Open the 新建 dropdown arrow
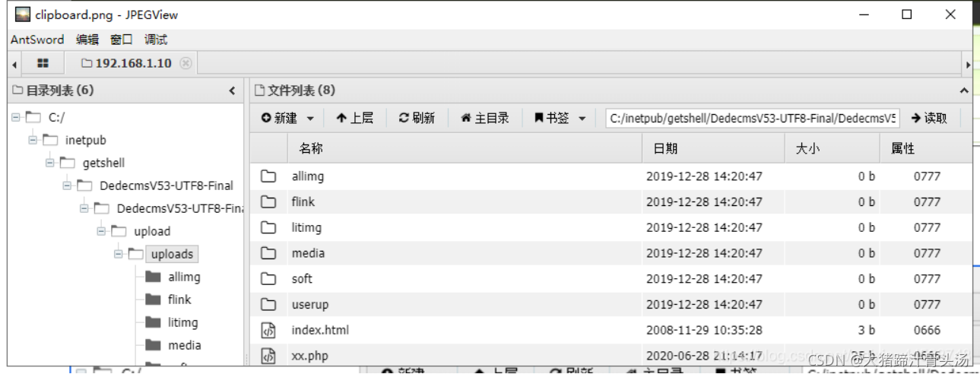This screenshot has width=980, height=374. tap(310, 119)
